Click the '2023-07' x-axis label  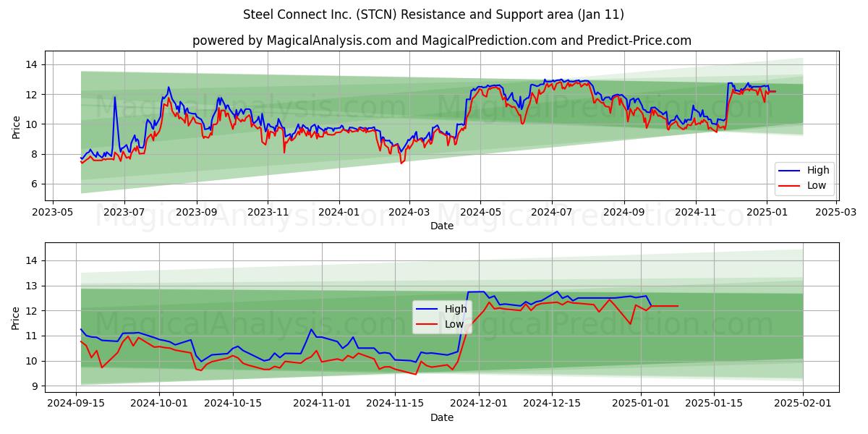click(124, 213)
